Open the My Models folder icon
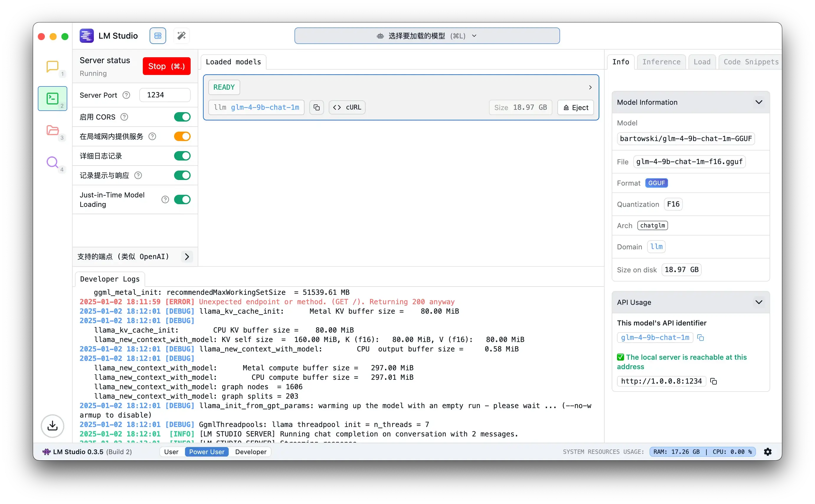The width and height of the screenshot is (815, 504). (x=52, y=130)
